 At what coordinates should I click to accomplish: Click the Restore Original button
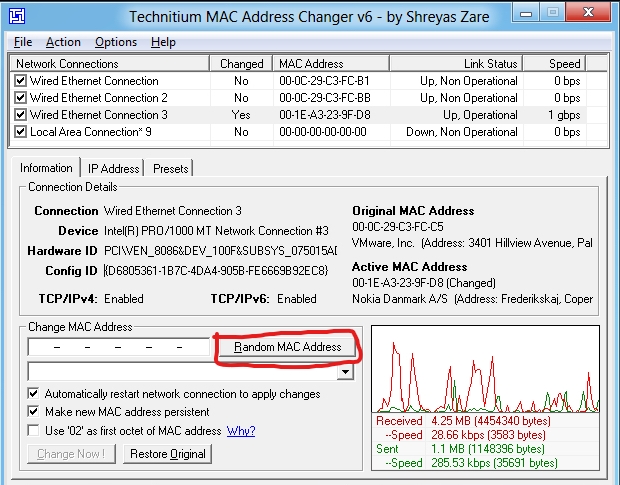click(169, 454)
